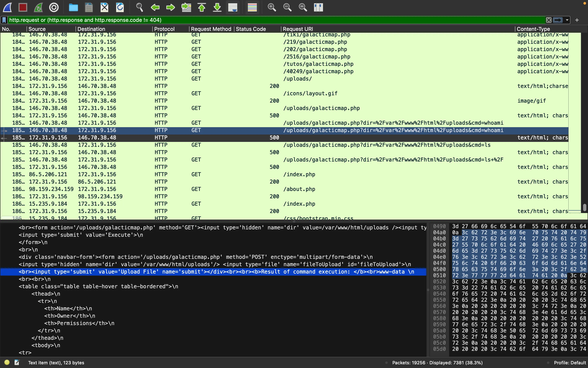Select the /index.php request from 15.235.9.184

click(284, 204)
